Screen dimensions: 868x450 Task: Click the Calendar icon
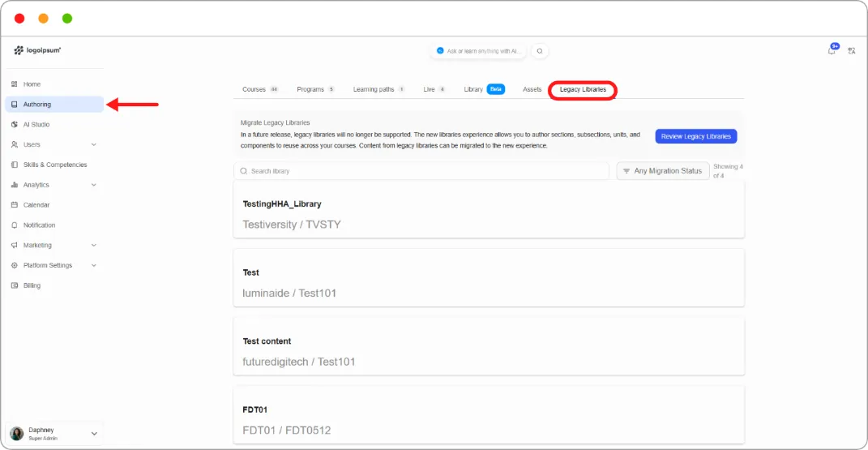(15, 205)
